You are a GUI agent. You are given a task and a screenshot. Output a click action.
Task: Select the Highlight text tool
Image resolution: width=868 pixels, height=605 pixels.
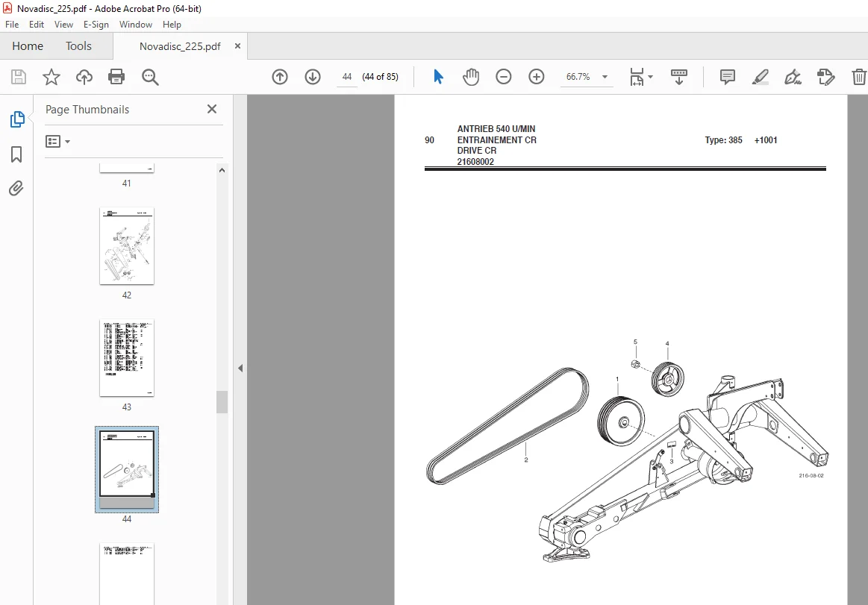(760, 77)
